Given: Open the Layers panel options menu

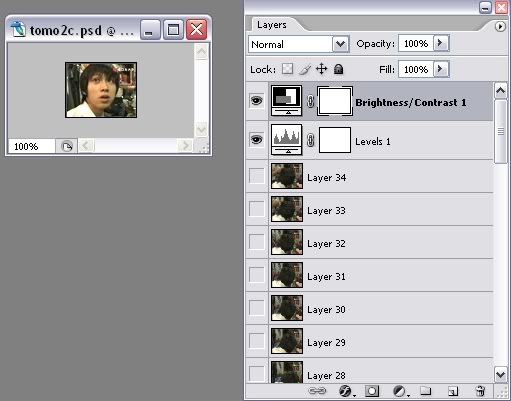Looking at the screenshot, I should (x=500, y=26).
